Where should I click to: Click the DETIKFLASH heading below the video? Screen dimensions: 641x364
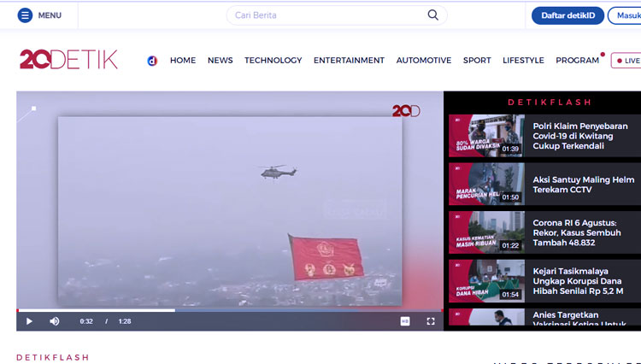tap(53, 357)
